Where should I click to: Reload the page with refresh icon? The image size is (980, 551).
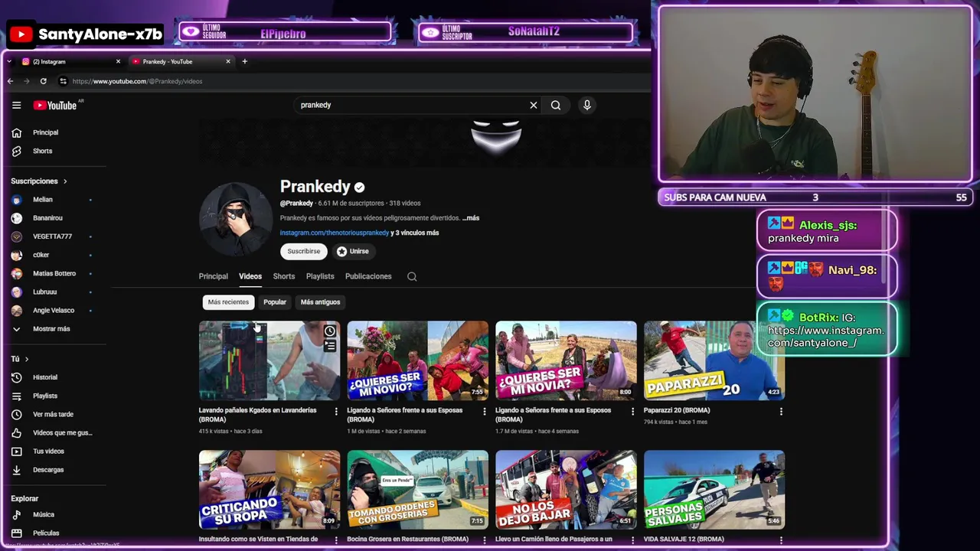43,81
